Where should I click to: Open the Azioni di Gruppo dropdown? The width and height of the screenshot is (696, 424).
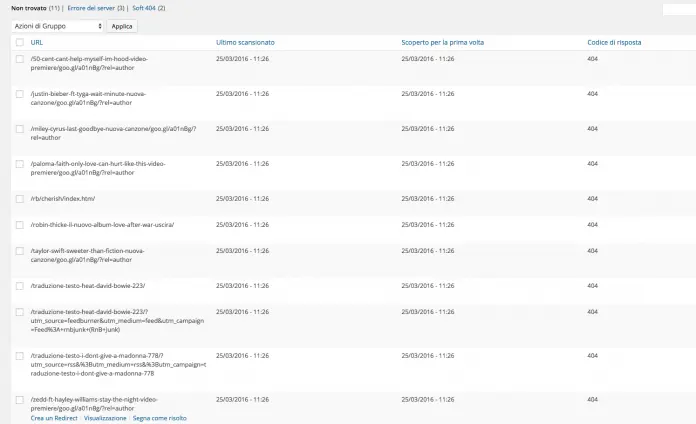(57, 26)
